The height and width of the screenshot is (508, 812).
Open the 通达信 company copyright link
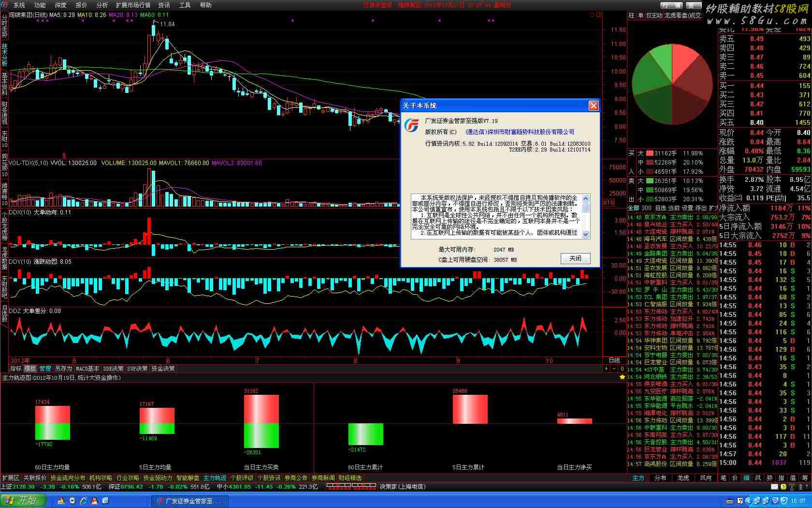520,132
